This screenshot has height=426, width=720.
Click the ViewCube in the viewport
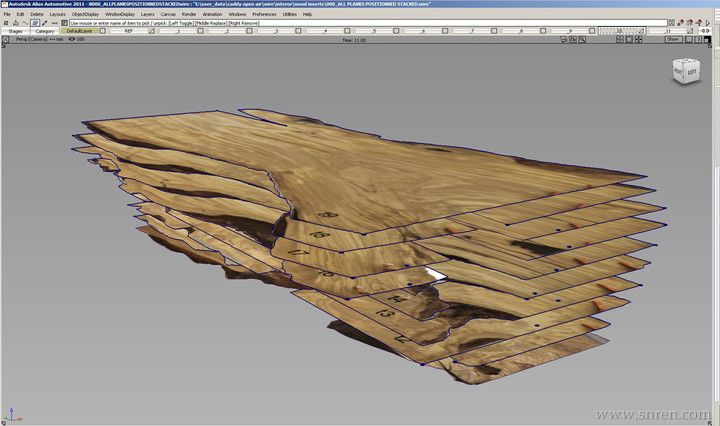coord(686,71)
